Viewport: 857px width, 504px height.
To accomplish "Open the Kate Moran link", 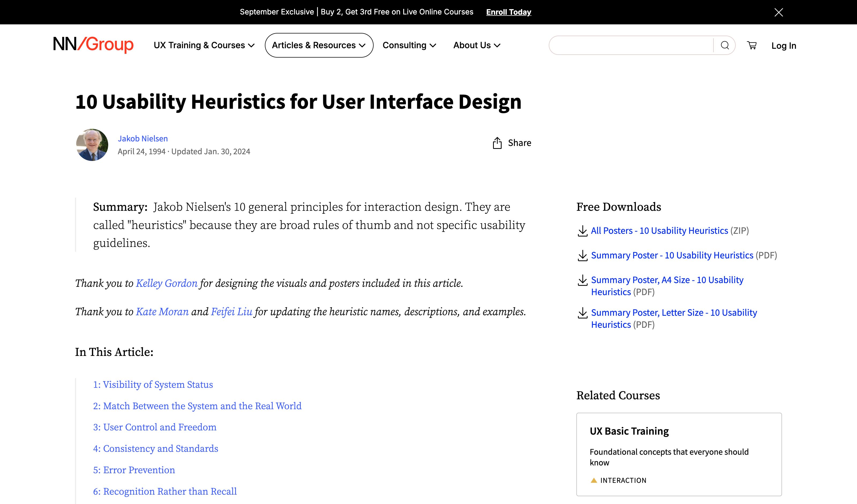I will coord(162,311).
